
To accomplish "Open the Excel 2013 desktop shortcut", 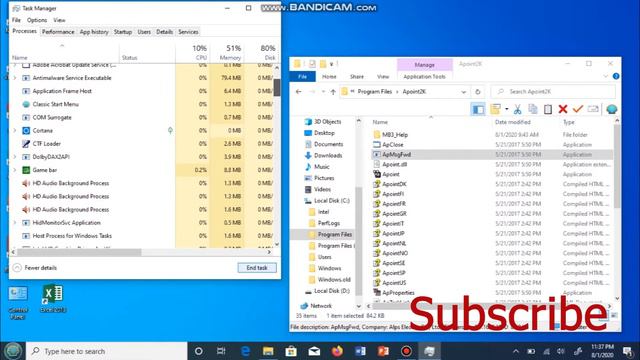I will coord(53,299).
